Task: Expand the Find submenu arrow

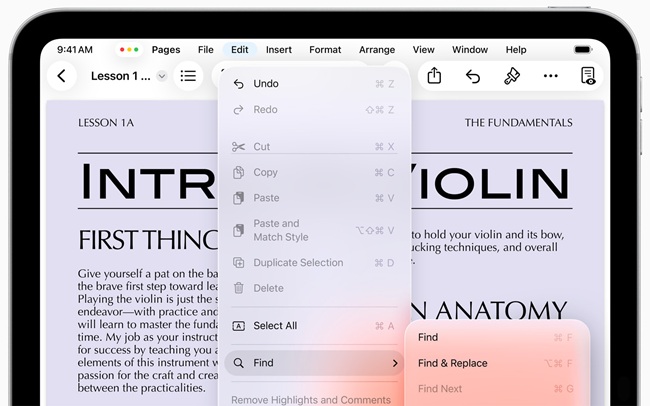Action: pos(395,363)
